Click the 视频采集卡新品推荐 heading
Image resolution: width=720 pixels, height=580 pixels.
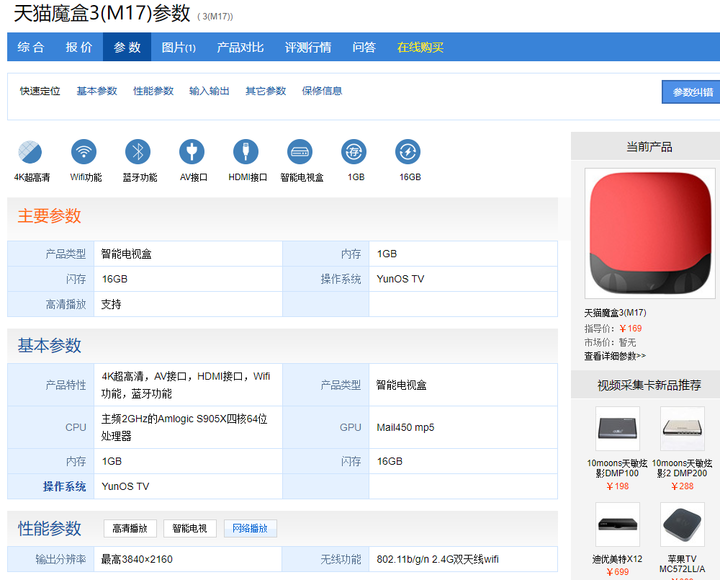(x=649, y=385)
